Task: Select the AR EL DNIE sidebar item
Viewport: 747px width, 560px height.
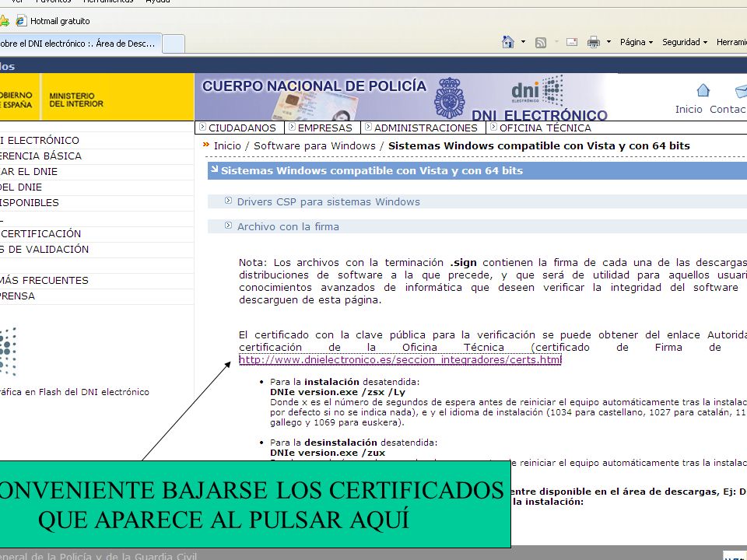Action: (29, 171)
